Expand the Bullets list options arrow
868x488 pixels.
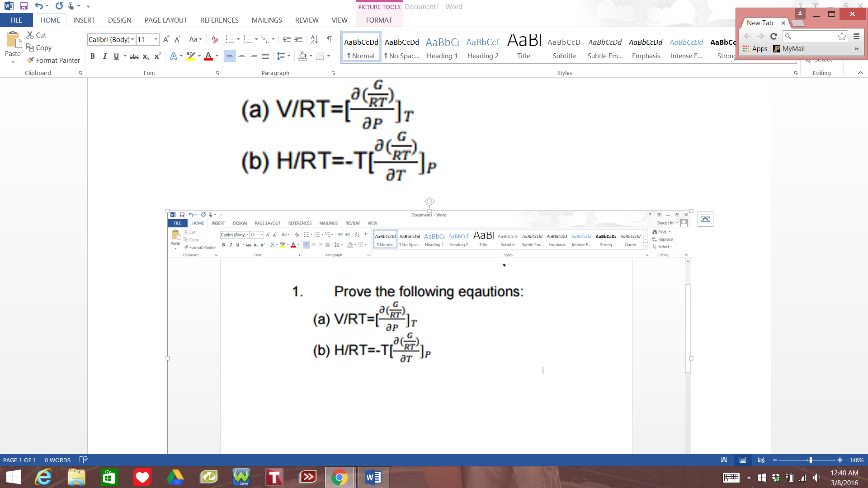238,40
